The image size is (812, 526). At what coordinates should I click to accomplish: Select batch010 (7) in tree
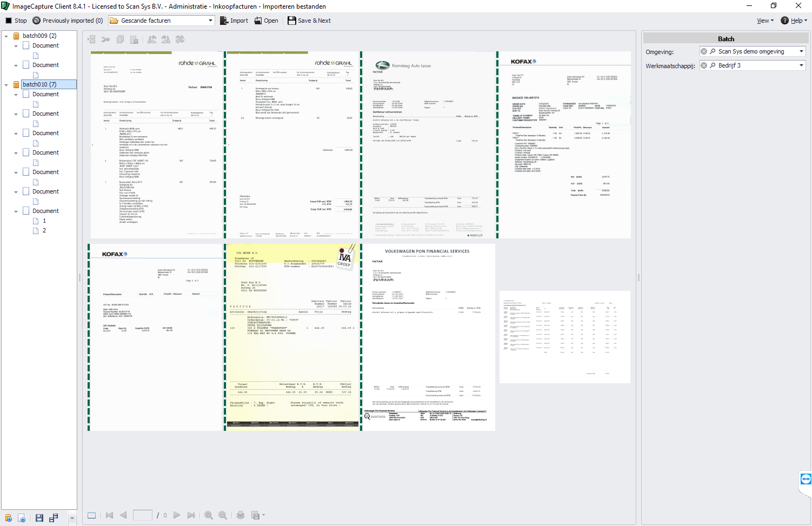39,84
